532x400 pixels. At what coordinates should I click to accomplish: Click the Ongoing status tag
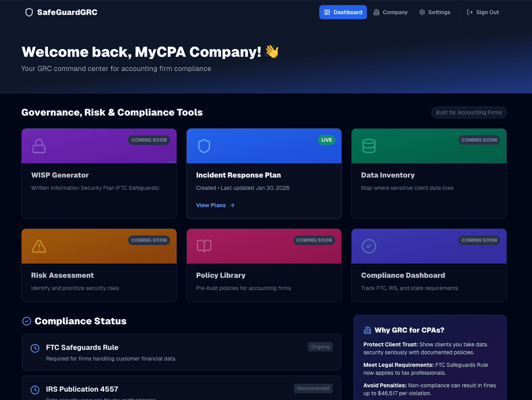click(320, 346)
